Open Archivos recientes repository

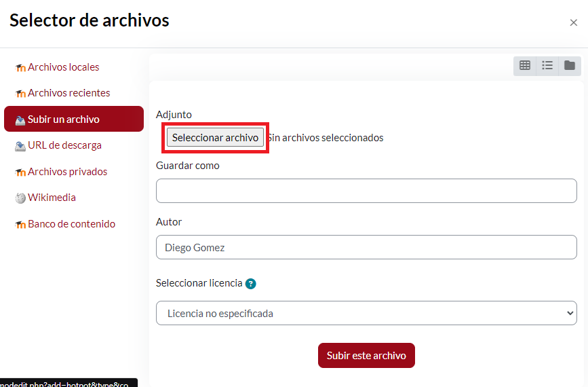point(62,93)
